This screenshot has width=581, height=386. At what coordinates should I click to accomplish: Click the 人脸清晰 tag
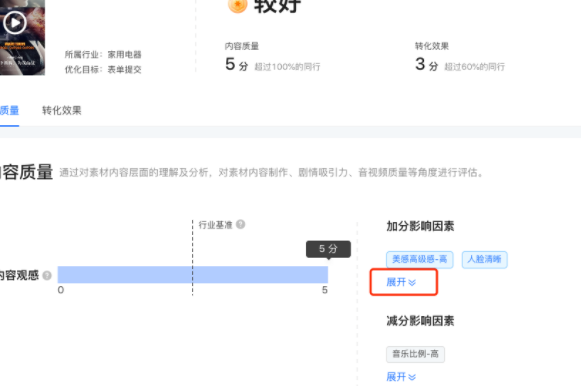pyautogui.click(x=484, y=259)
